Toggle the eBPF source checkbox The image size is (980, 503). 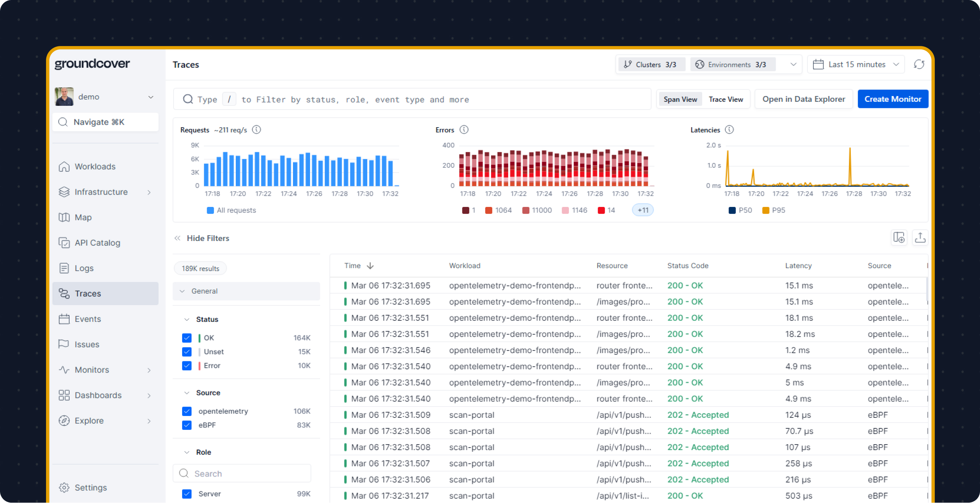[x=187, y=425]
